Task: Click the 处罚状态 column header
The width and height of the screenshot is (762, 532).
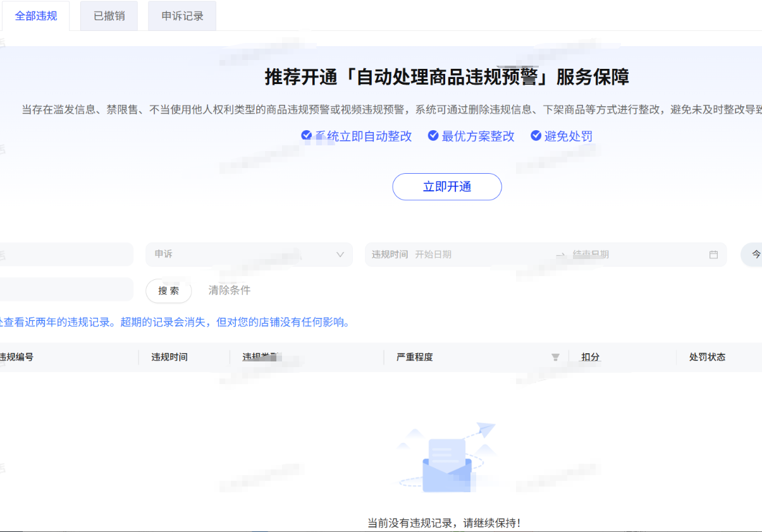Action: point(707,358)
